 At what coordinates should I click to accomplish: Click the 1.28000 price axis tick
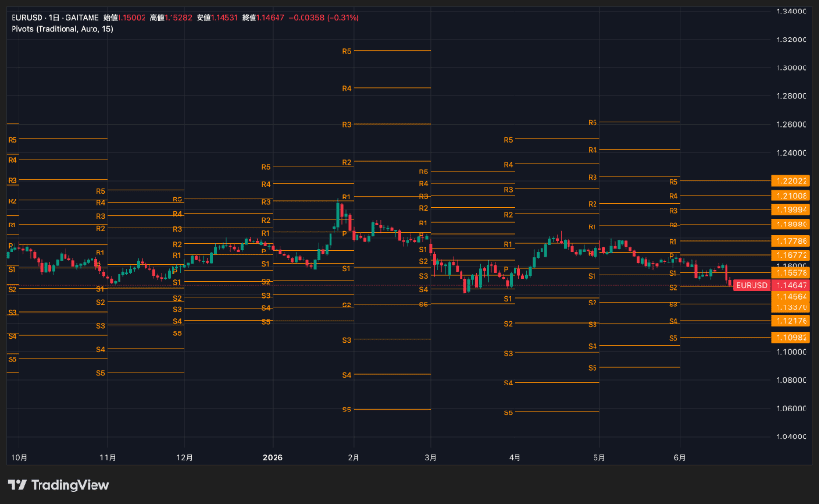click(x=791, y=96)
